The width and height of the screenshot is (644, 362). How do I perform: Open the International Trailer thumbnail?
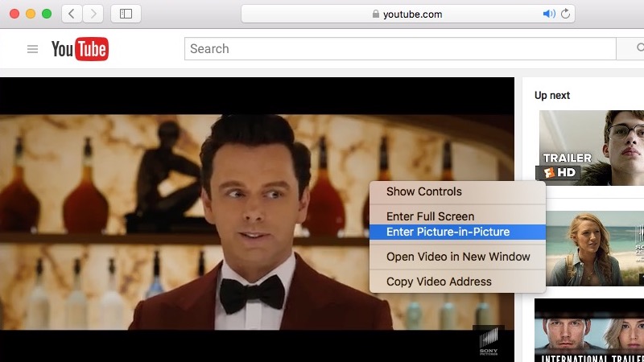(x=591, y=331)
